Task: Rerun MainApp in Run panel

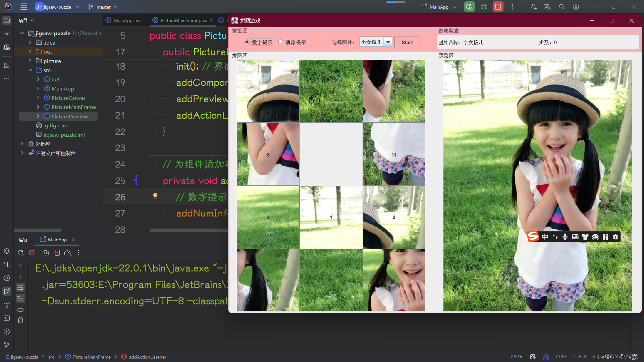Action: click(x=21, y=253)
